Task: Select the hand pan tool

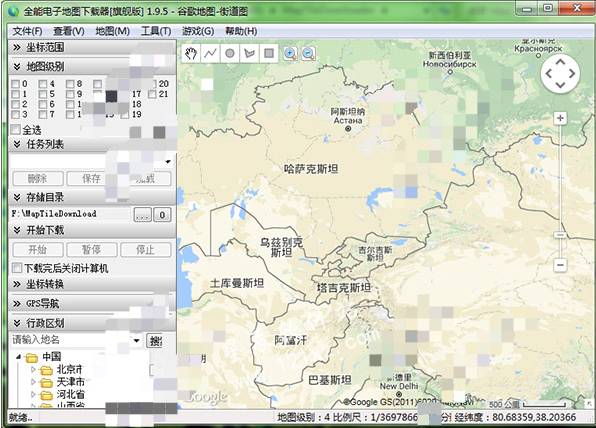Action: coord(191,53)
